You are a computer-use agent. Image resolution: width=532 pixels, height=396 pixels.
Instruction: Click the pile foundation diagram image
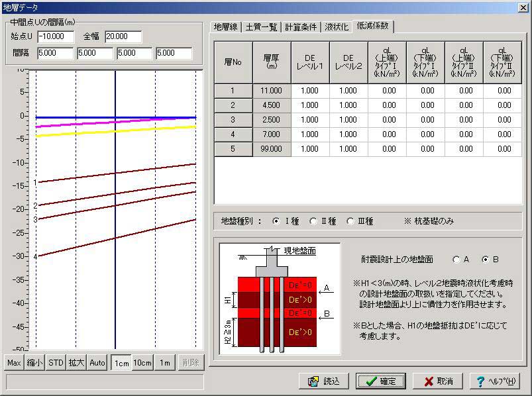pyautogui.click(x=280, y=299)
